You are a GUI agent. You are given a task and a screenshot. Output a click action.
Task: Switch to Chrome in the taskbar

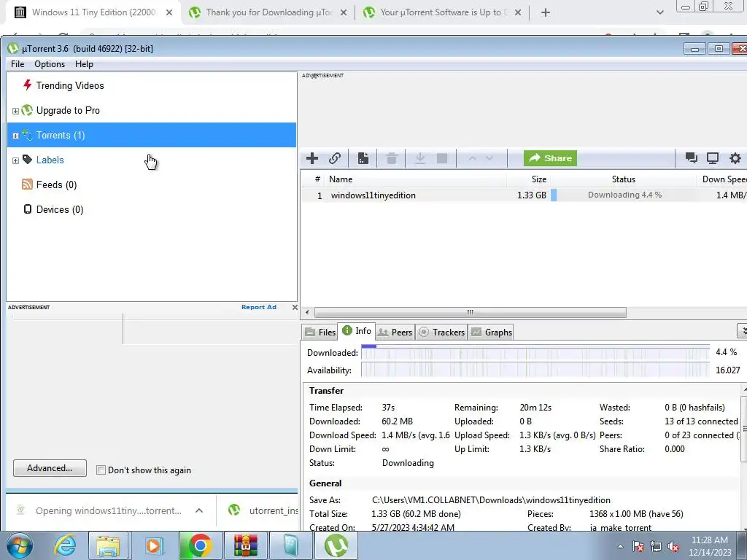200,545
